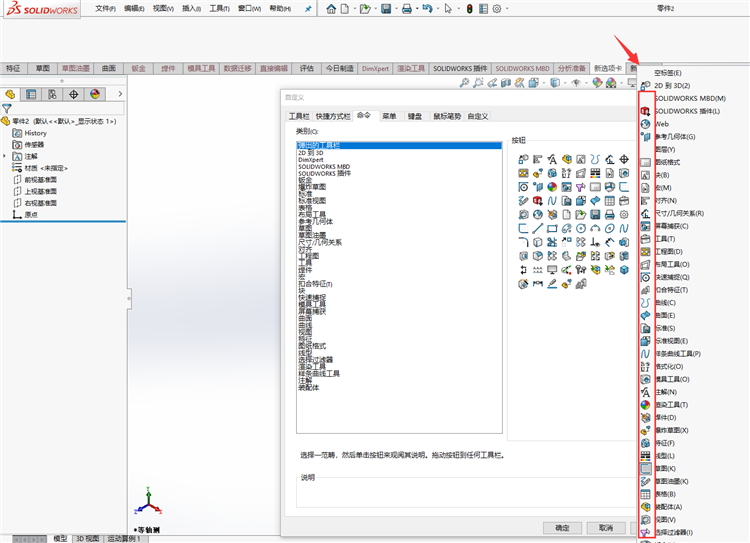Open the 快捷方式栏 tab in dialog
Image resolution: width=750 pixels, height=543 pixels.
click(x=333, y=116)
